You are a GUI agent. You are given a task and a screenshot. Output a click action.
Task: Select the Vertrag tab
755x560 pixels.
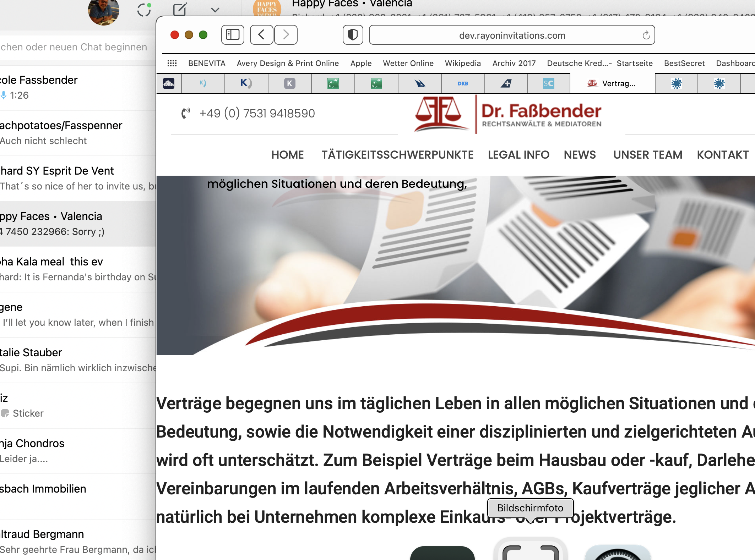pos(612,83)
